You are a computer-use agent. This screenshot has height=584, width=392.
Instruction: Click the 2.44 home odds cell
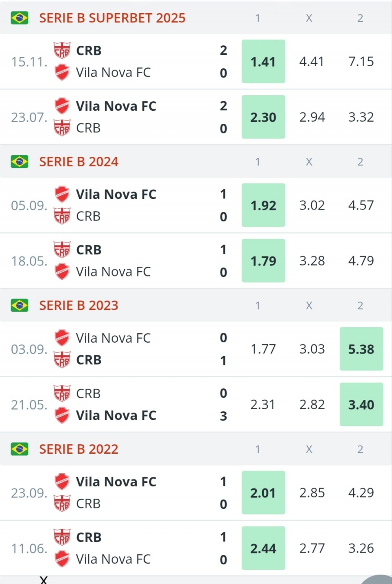(263, 548)
